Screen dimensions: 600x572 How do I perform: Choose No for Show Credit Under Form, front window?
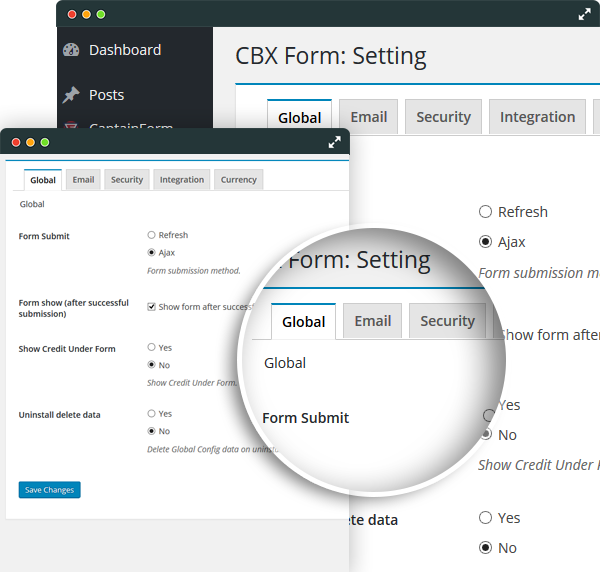(152, 365)
